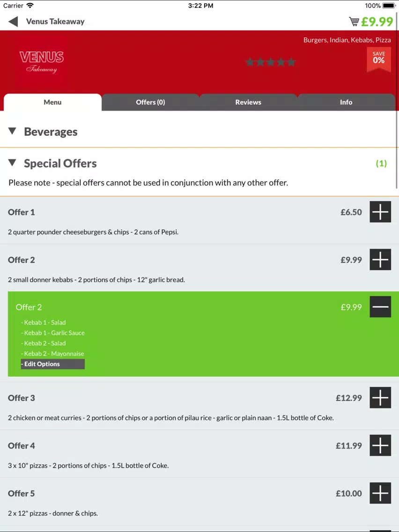Collapse the Special Offers section triangle
Viewport: 399px width, 532px height.
(x=12, y=163)
